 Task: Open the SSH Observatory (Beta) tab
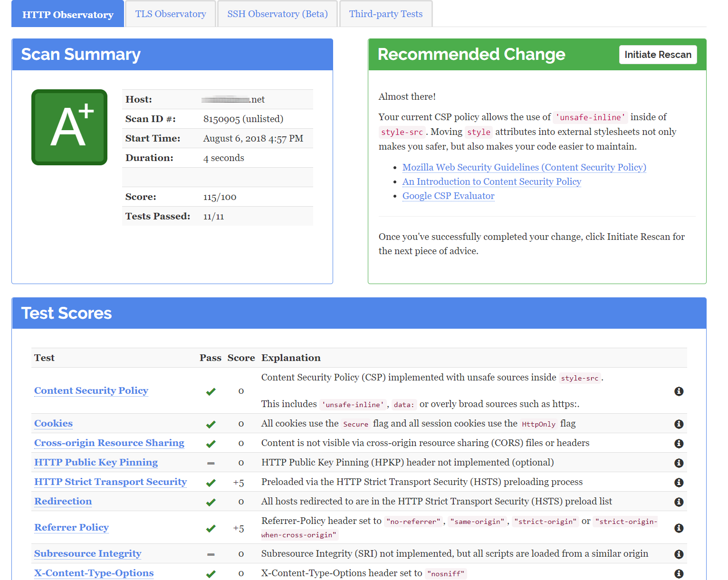click(x=278, y=14)
